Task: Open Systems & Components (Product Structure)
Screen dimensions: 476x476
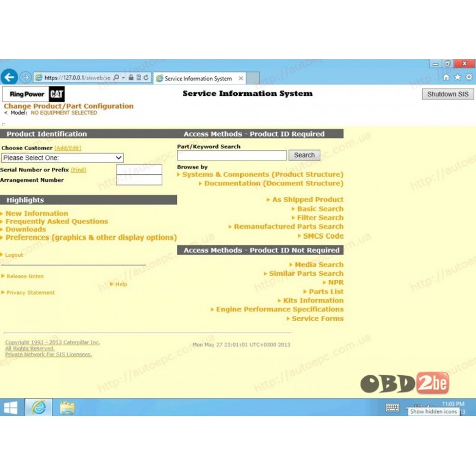Action: coord(263,175)
